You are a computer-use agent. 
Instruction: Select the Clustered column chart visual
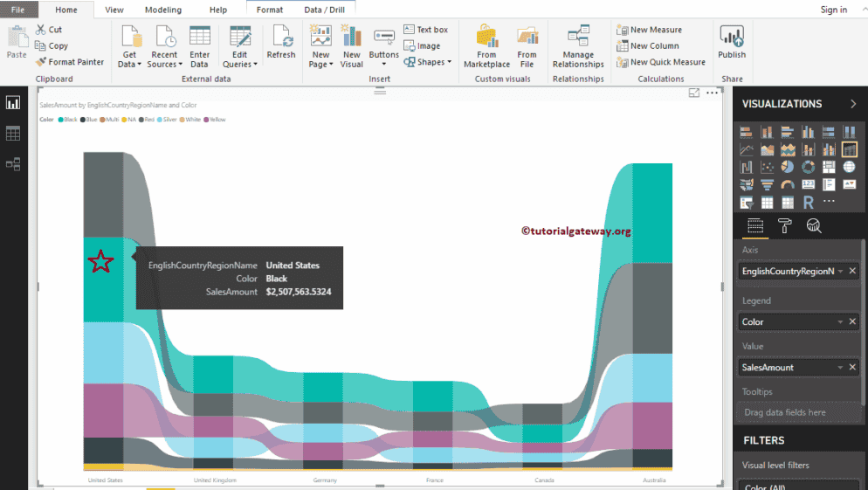tap(808, 132)
